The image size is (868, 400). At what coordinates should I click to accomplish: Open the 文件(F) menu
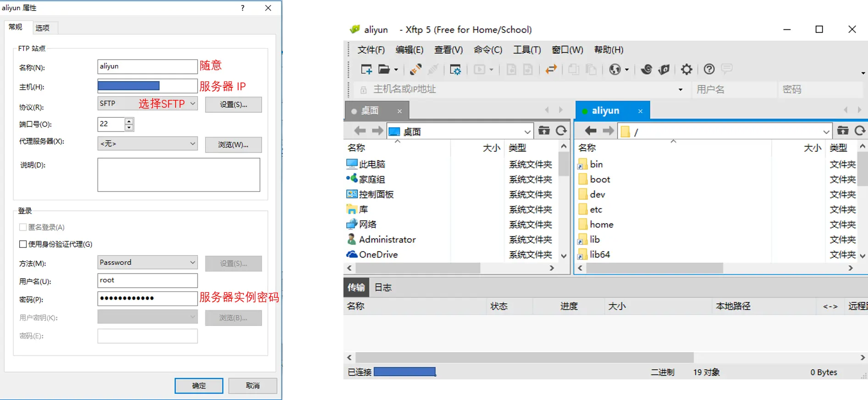(x=371, y=50)
